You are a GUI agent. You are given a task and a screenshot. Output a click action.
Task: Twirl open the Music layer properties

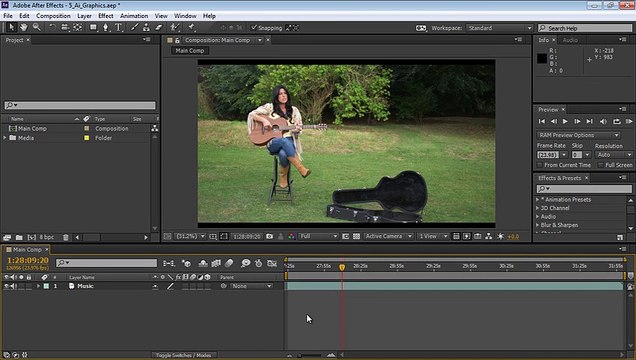coord(39,286)
